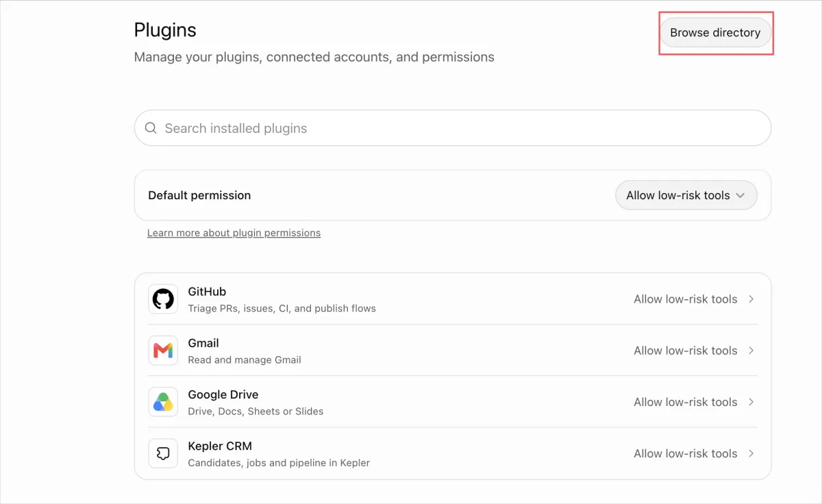Image resolution: width=822 pixels, height=504 pixels.
Task: Click the Default permission label
Action: (199, 195)
